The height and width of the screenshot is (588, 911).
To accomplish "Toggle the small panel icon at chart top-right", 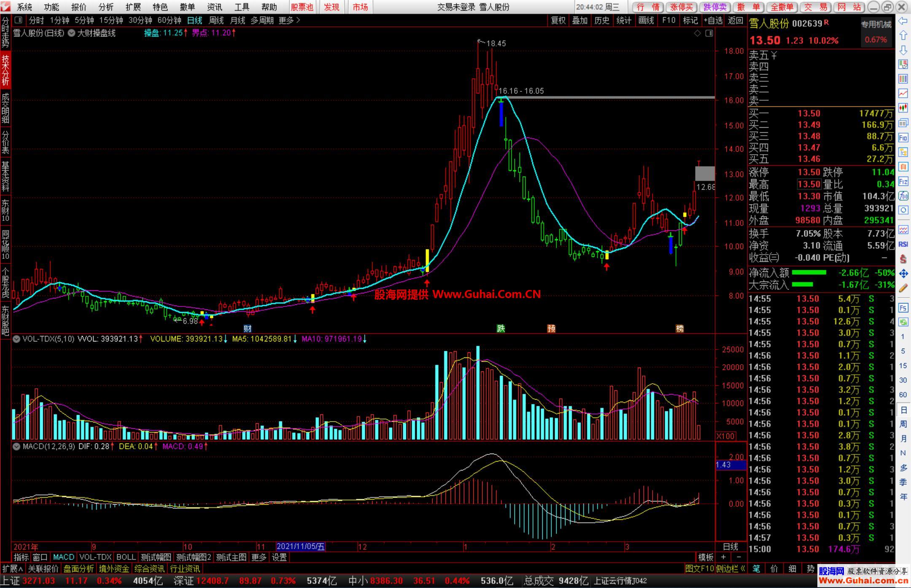I will tap(709, 33).
